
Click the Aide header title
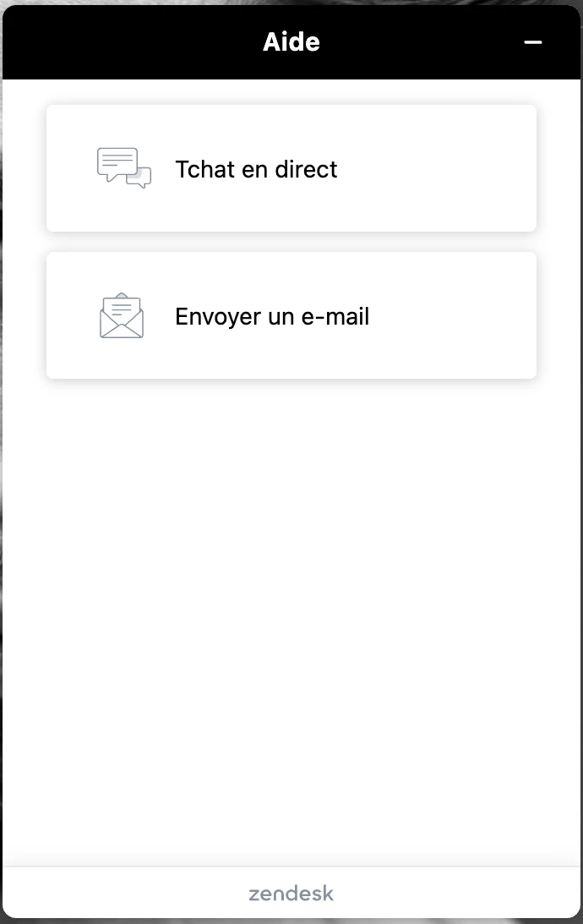(x=291, y=41)
